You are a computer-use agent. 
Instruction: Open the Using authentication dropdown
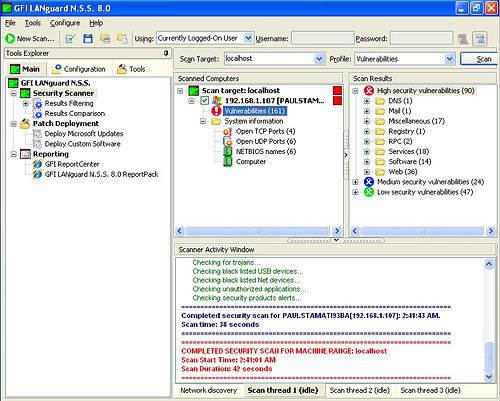point(248,38)
